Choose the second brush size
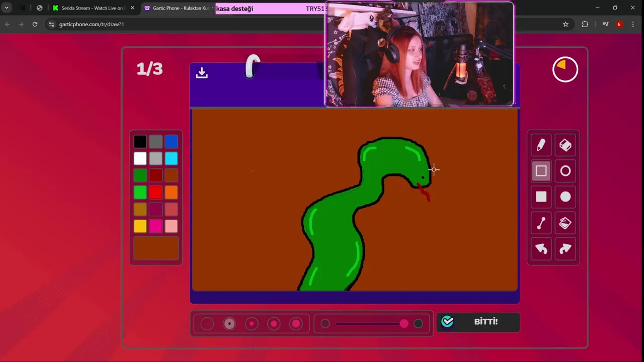The width and height of the screenshot is (644, 362). point(229,324)
